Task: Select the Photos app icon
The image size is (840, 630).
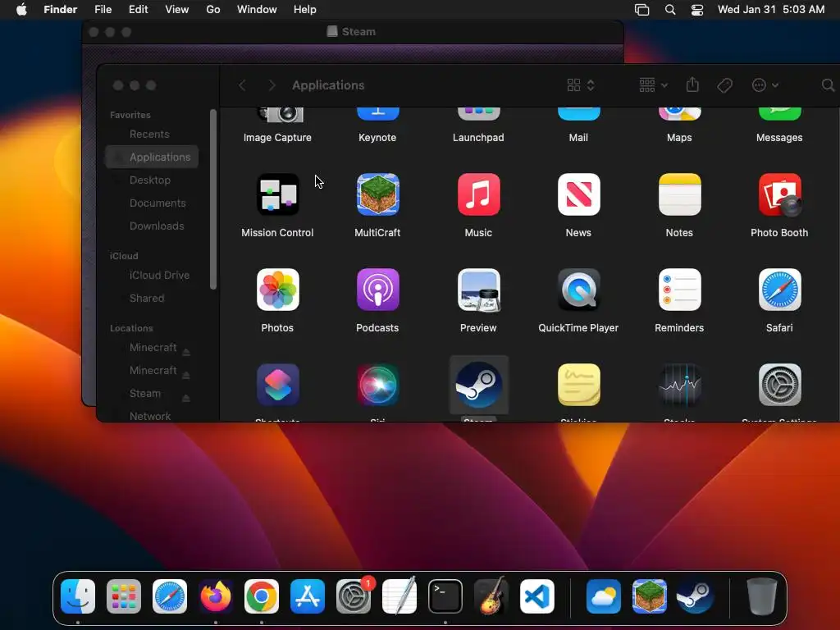Action: coord(277,290)
